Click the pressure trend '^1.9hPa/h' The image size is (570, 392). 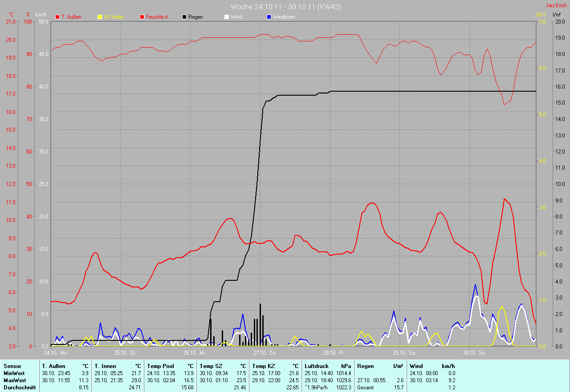click(317, 388)
